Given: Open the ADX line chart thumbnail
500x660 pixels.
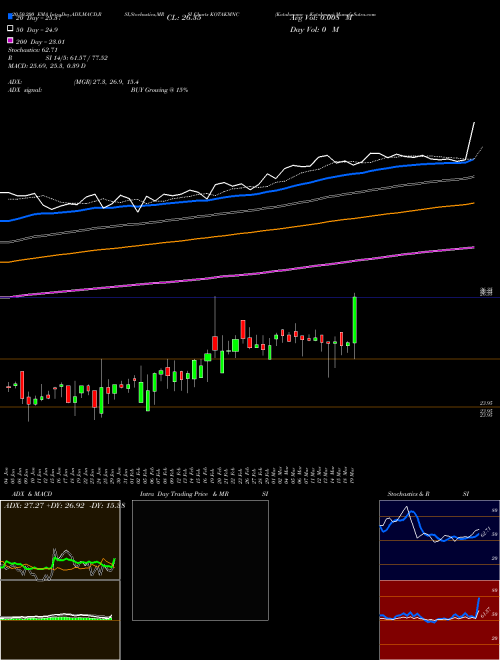Looking at the screenshot, I should pos(60,540).
